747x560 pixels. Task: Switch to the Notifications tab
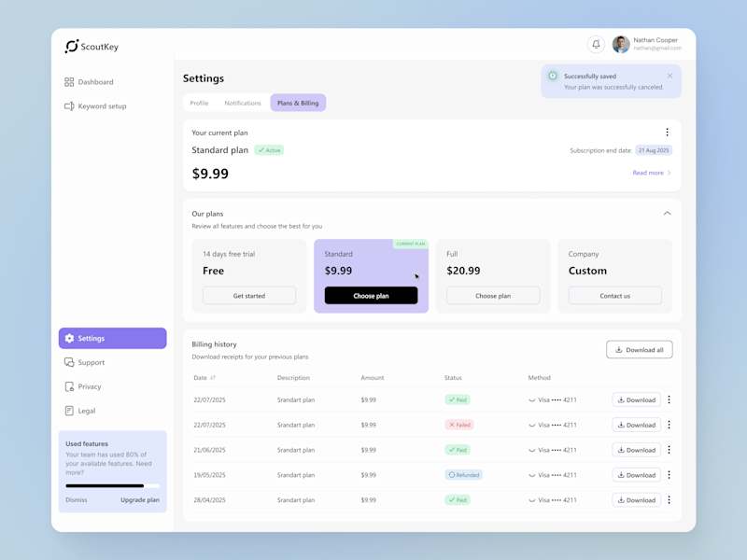click(x=243, y=103)
